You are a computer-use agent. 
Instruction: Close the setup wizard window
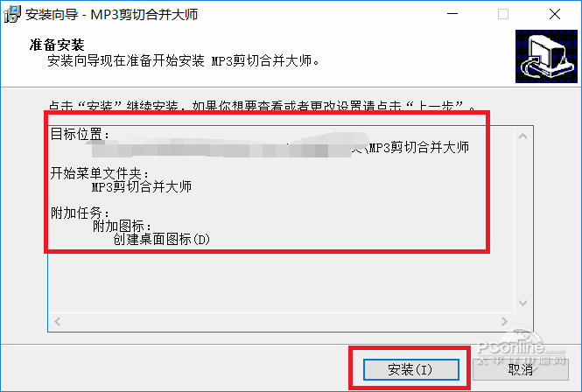tap(555, 14)
